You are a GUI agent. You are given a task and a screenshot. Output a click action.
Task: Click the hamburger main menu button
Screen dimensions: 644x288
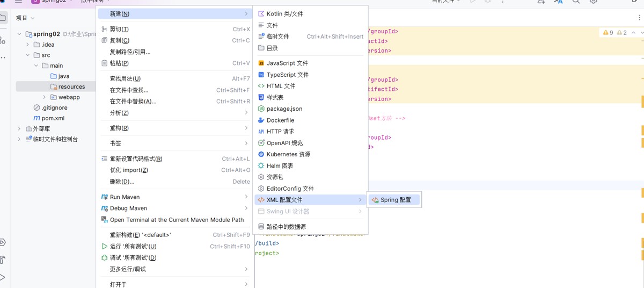(x=18, y=2)
